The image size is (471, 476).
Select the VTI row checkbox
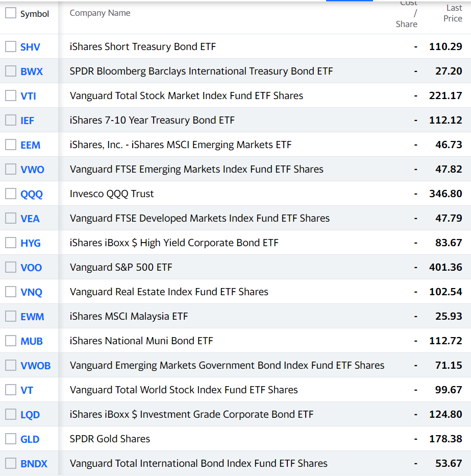[11, 96]
